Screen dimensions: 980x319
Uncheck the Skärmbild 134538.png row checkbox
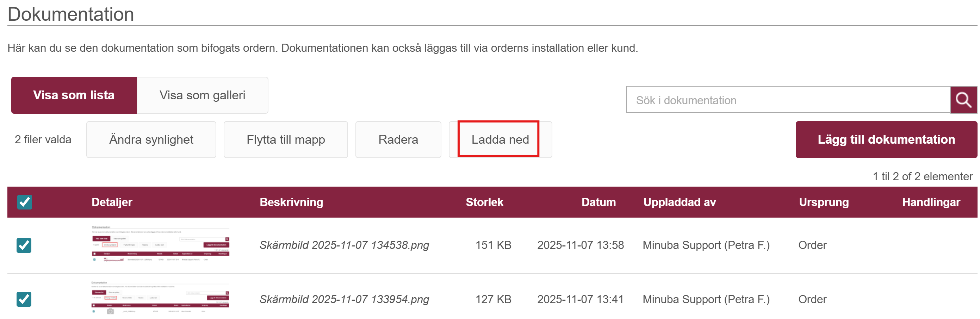[x=24, y=245]
